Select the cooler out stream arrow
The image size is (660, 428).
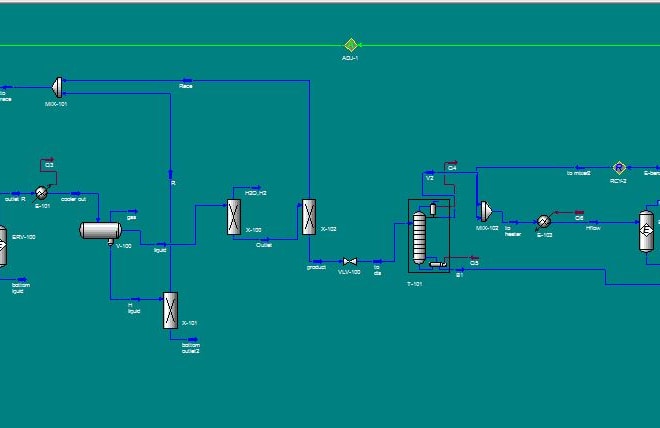[76, 193]
